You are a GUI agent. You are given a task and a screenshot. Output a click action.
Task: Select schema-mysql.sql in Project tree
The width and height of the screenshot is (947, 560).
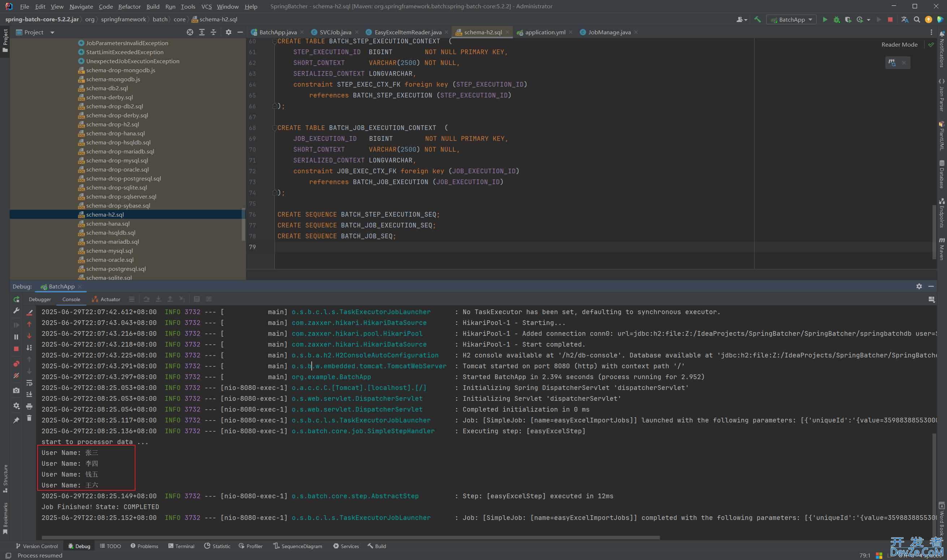point(109,251)
